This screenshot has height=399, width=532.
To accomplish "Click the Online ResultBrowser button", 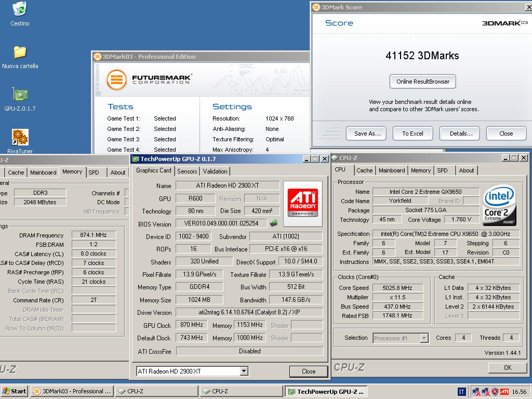I will pyautogui.click(x=422, y=82).
